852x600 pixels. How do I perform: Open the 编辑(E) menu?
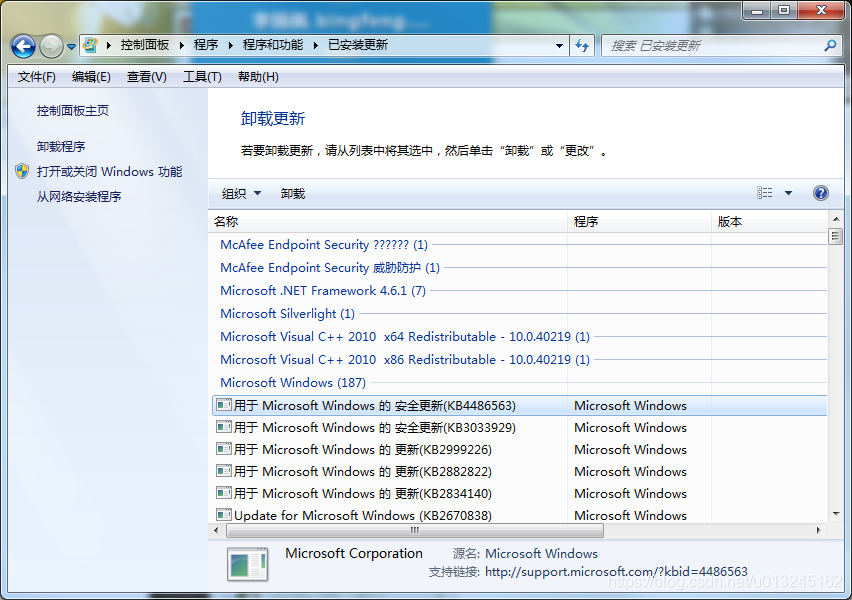pyautogui.click(x=91, y=77)
